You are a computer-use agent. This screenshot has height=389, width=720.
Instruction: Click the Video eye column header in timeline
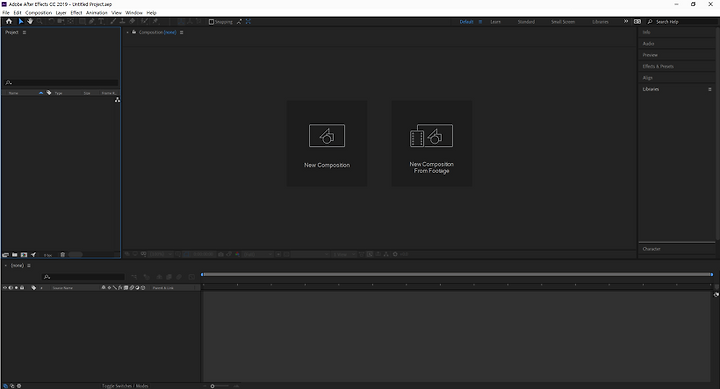[x=5, y=288]
